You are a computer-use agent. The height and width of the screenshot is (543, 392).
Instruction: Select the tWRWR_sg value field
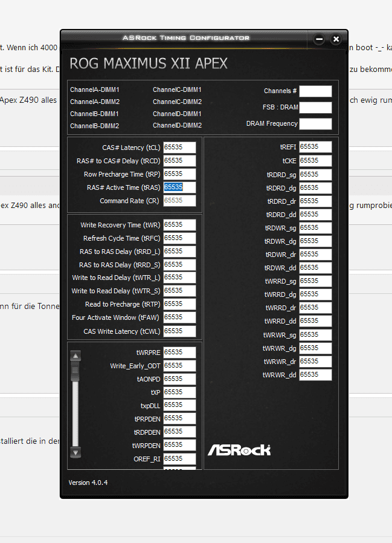click(315, 335)
